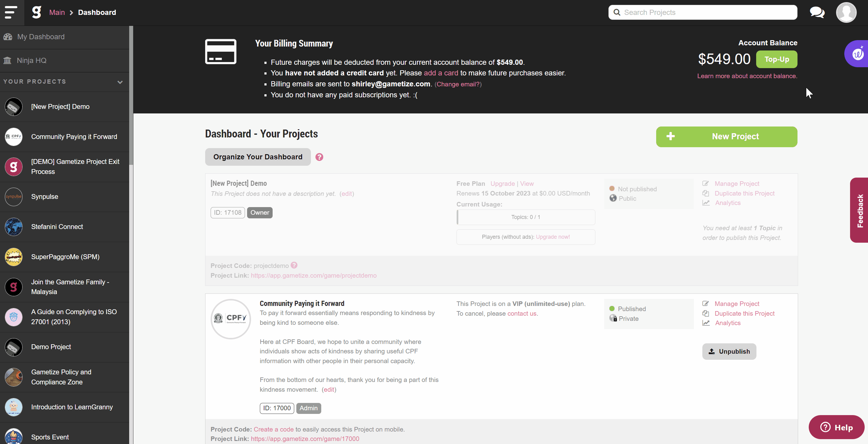The height and width of the screenshot is (444, 868).
Task: Open the purple assistant widget icon
Action: click(857, 54)
